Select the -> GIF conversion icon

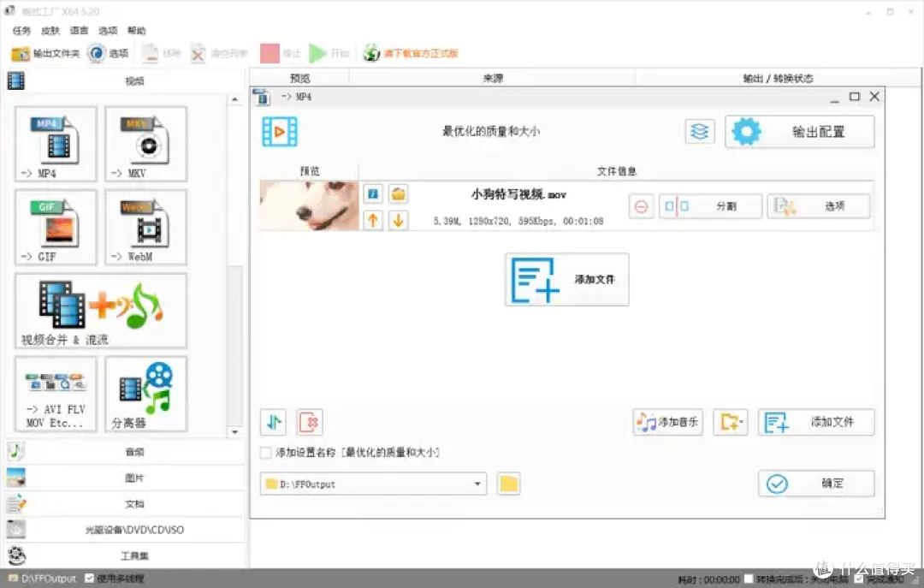pos(56,227)
